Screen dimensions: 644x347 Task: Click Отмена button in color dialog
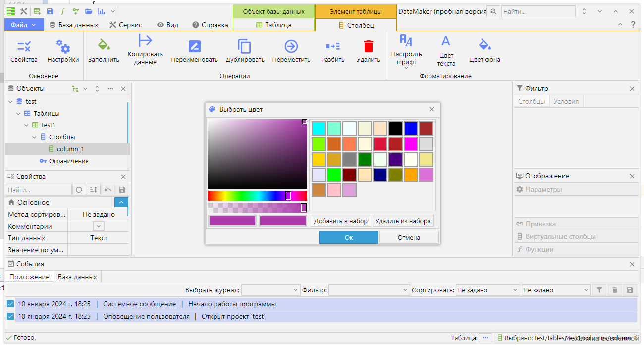tap(409, 237)
